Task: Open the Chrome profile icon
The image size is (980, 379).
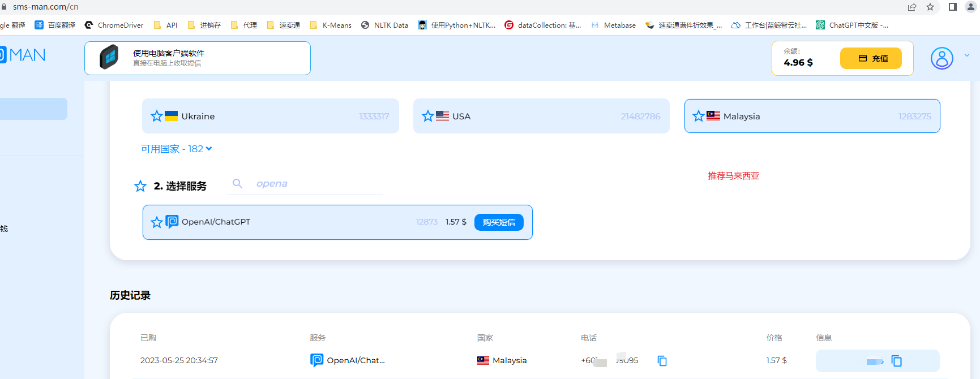Action: click(970, 7)
